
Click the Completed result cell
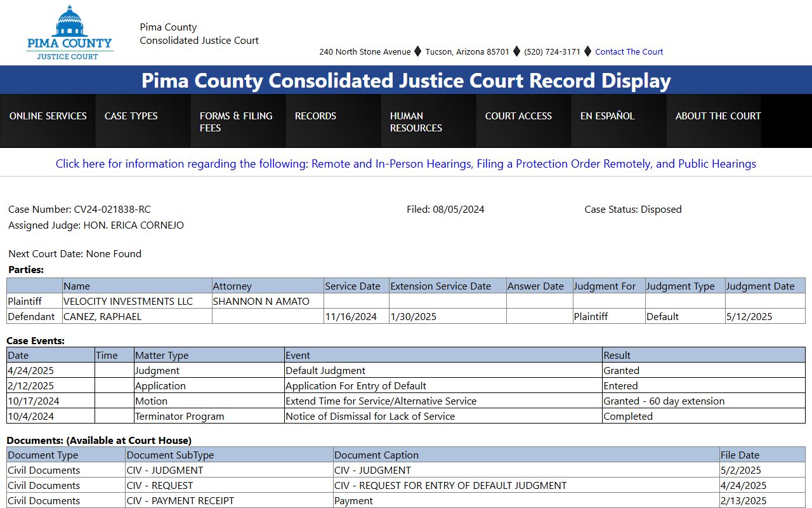704,417
